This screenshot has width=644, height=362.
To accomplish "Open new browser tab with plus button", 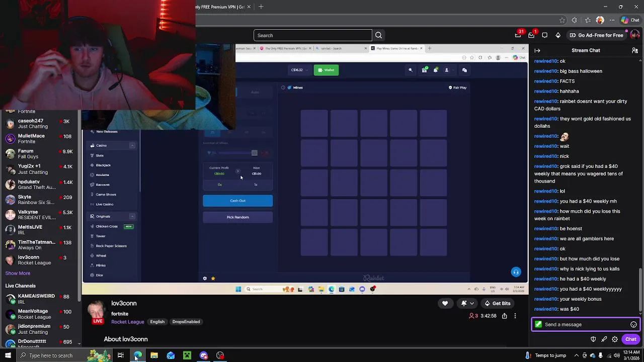I will pyautogui.click(x=261, y=7).
